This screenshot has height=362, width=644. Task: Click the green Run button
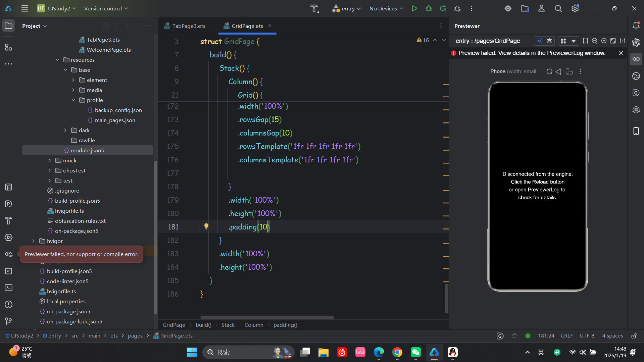pos(414,8)
